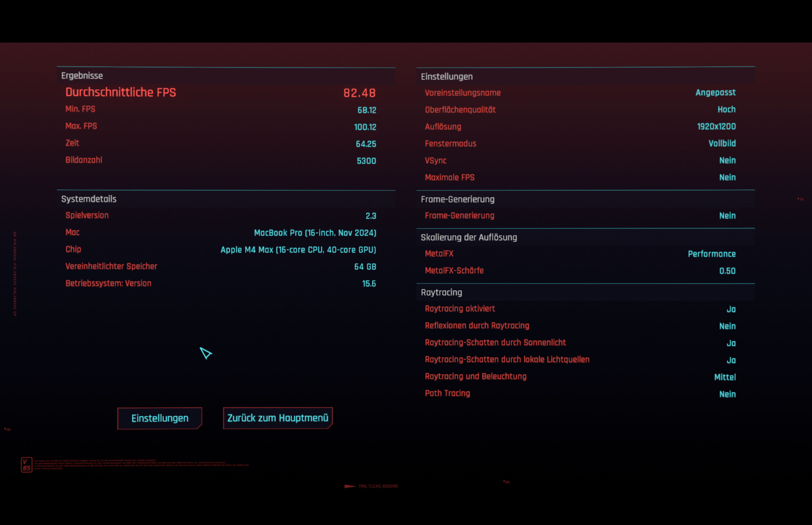Click the Apple M4 Max chip text

tap(298, 250)
